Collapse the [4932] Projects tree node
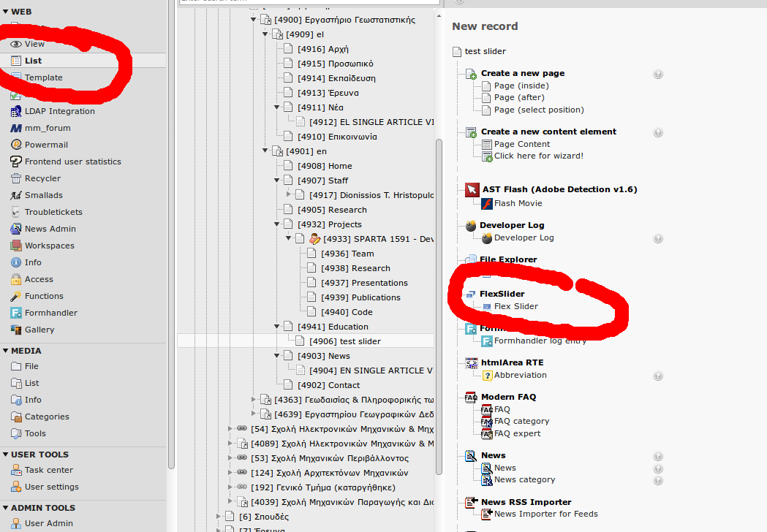767x532 pixels. coord(277,224)
